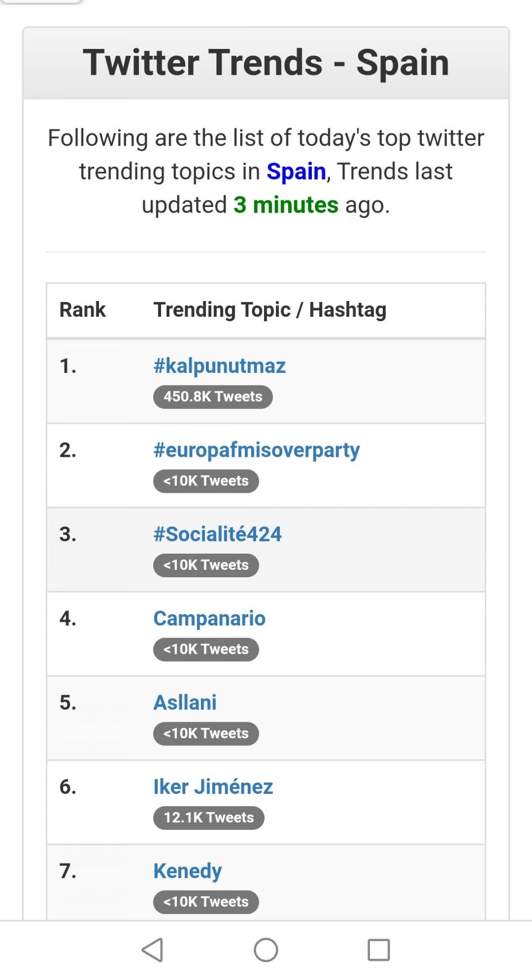Open the Iker Jiménez trending topic
Image resolution: width=532 pixels, height=980 pixels.
click(x=213, y=786)
